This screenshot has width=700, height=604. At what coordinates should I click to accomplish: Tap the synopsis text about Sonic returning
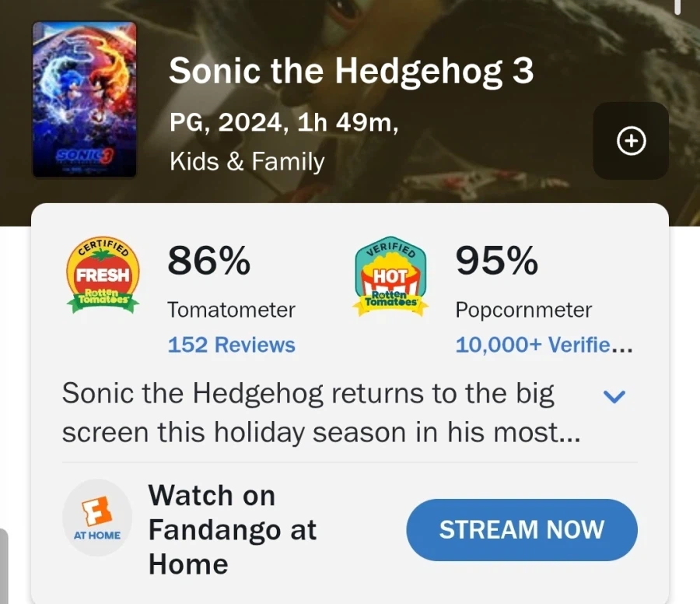[x=320, y=413]
